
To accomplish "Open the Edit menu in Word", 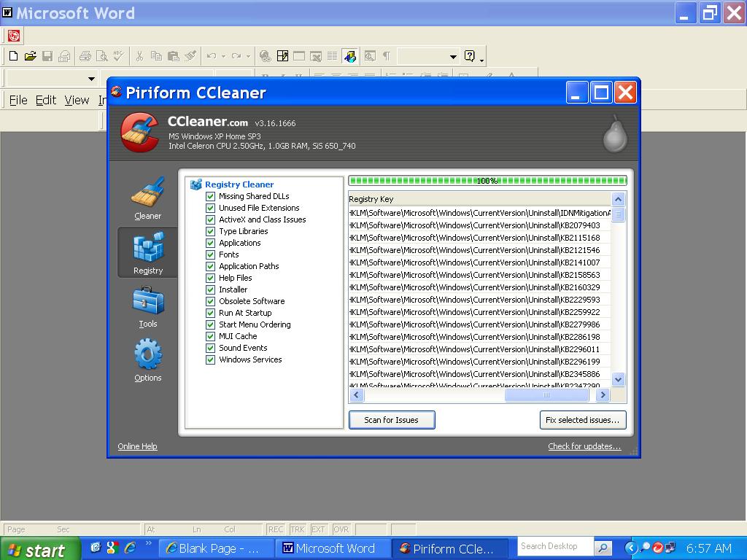I will (x=46, y=100).
